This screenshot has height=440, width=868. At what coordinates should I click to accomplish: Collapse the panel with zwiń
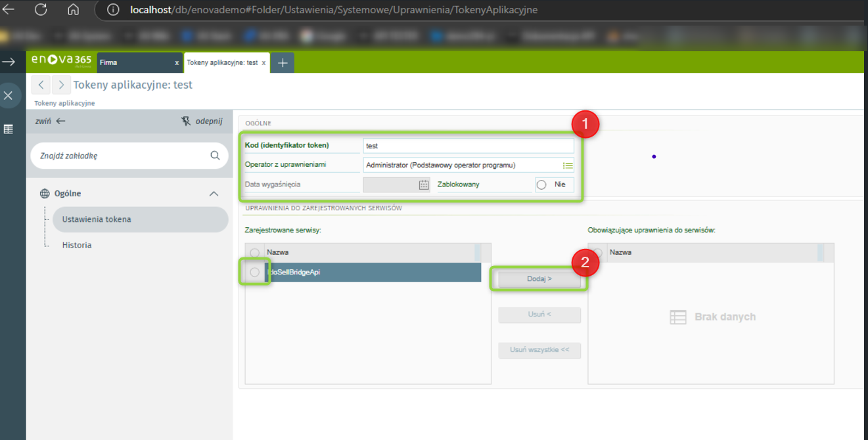pos(51,121)
